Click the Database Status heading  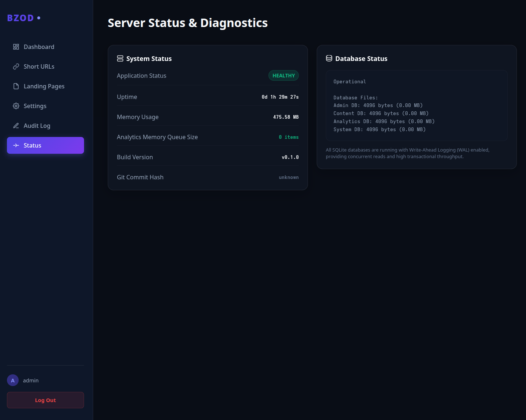coord(361,59)
